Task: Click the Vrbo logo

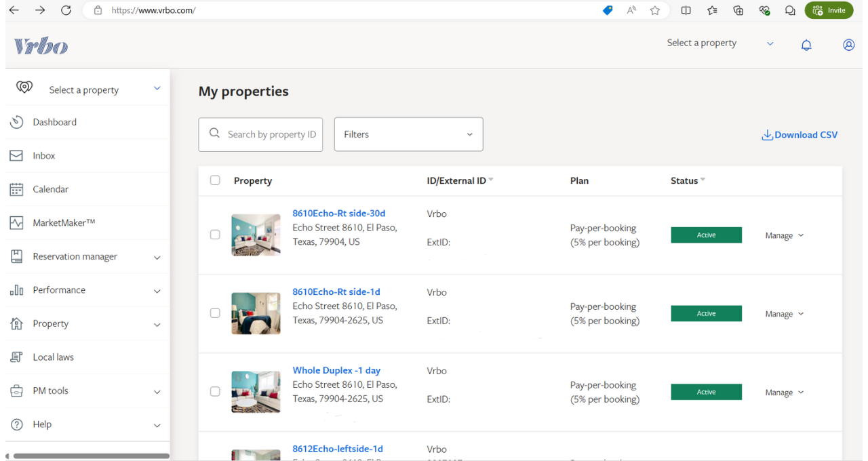Action: 41,45
